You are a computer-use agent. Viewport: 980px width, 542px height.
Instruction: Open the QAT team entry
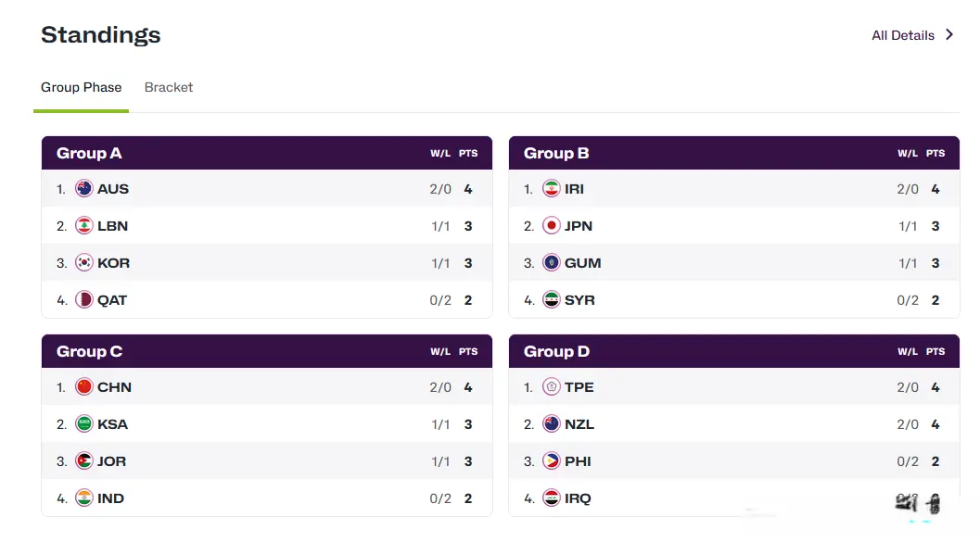[x=112, y=300]
